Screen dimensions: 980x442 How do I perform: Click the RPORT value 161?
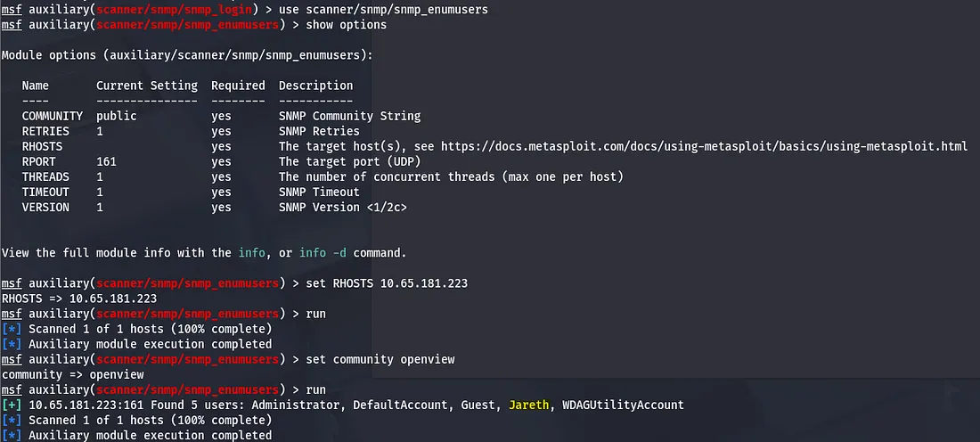coord(106,161)
